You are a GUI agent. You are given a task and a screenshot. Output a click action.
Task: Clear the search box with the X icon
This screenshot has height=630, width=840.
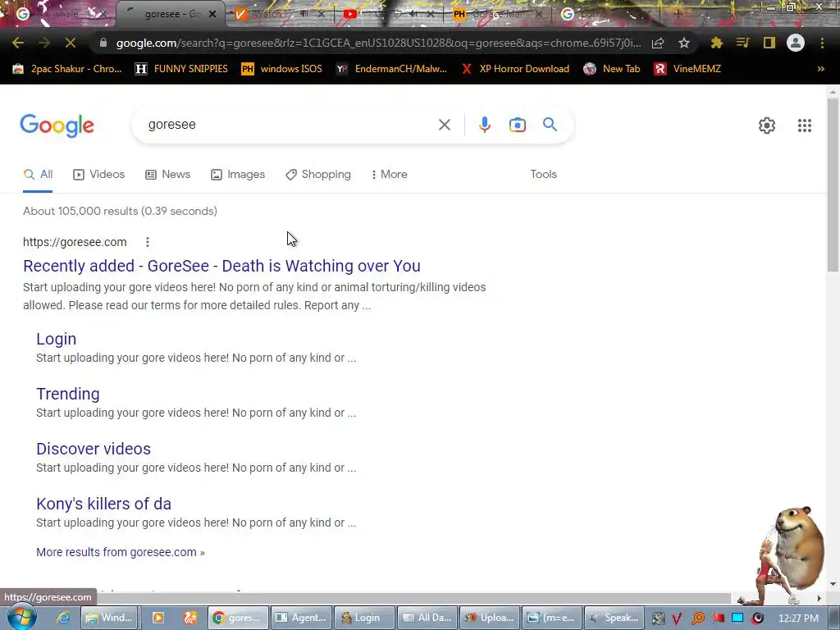[444, 125]
